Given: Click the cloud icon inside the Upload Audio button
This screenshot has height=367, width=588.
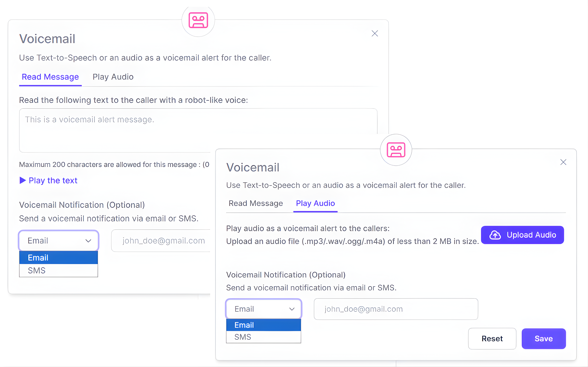Looking at the screenshot, I should [x=495, y=235].
